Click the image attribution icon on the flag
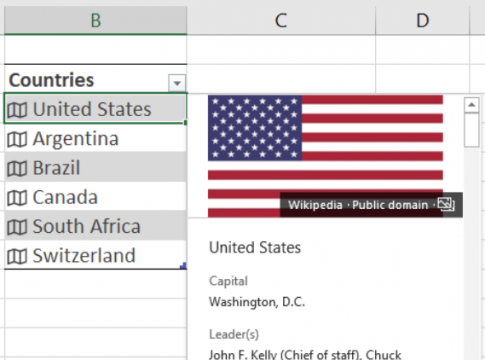485x360 pixels. click(x=446, y=204)
